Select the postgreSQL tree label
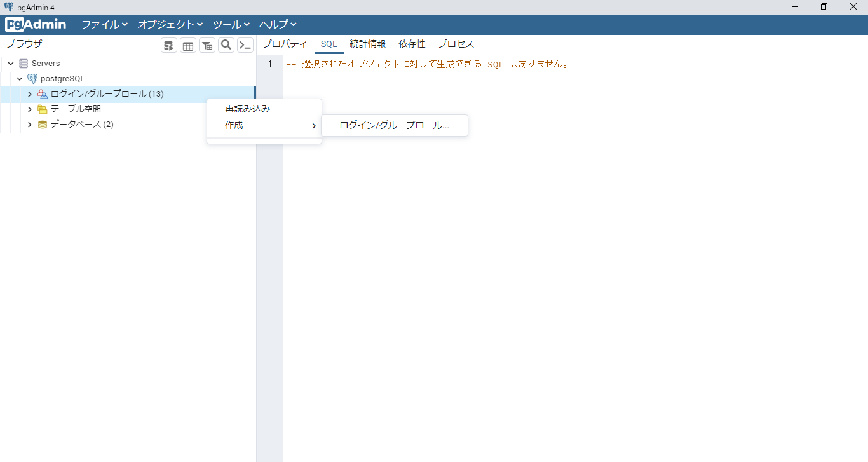The height and width of the screenshot is (462, 868). click(x=62, y=79)
